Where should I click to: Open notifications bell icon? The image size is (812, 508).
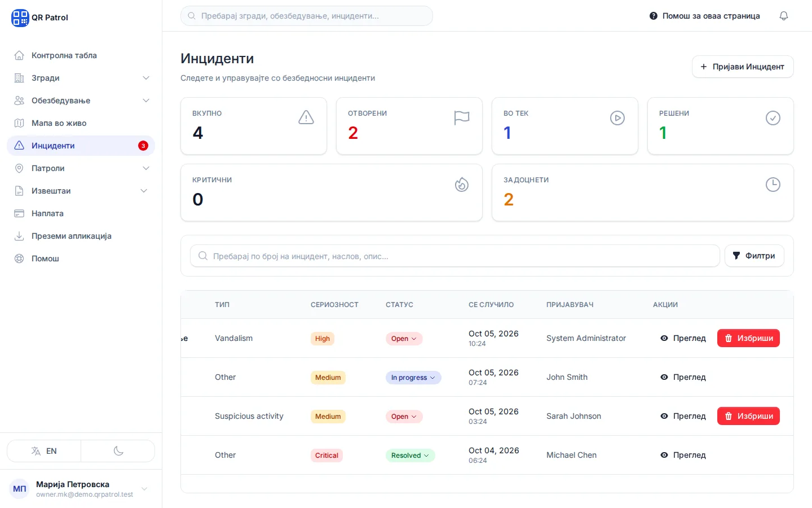[x=784, y=16]
